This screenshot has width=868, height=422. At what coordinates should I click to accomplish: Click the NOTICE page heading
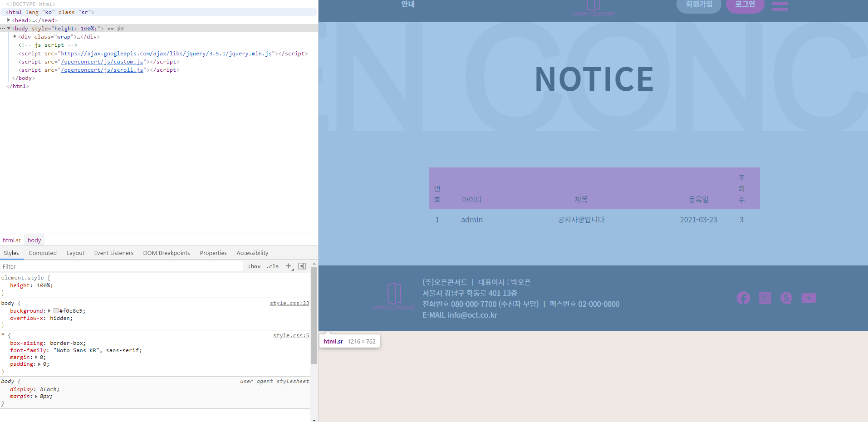coord(594,79)
